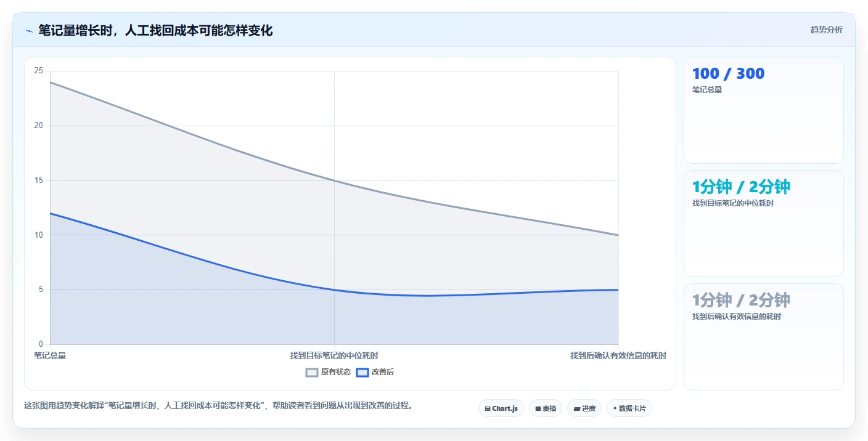Click the 笔记总量 x-axis label

(x=50, y=355)
